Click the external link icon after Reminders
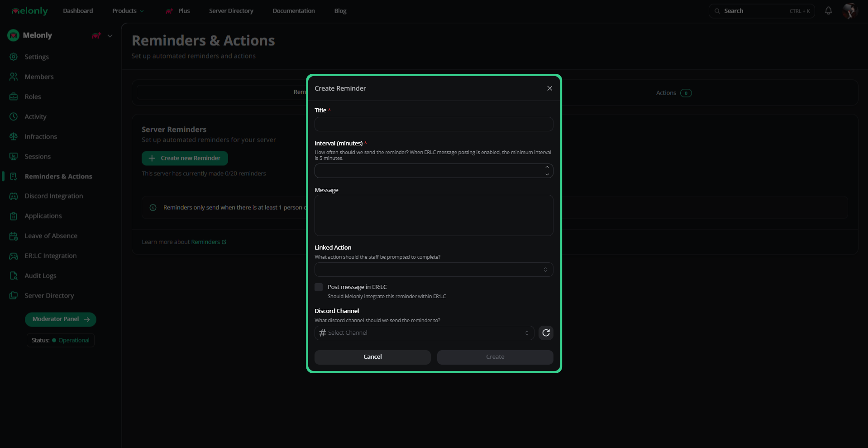Screen dimensions: 868x448 pyautogui.click(x=224, y=242)
